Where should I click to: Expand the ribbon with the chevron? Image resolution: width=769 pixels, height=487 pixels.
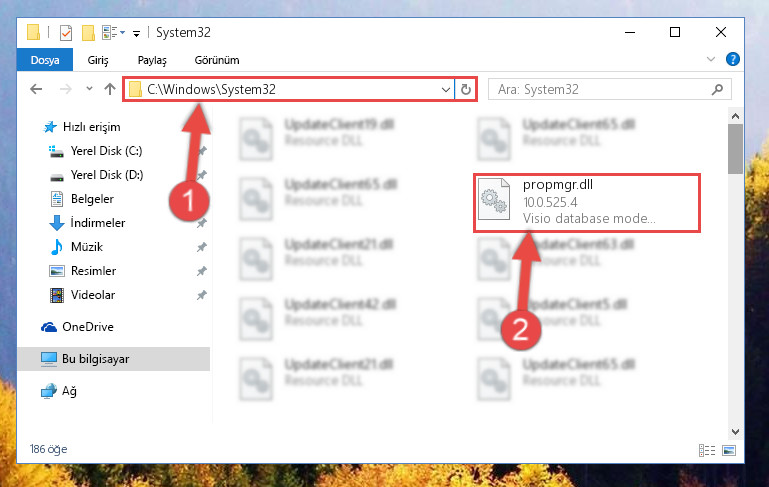[711, 59]
